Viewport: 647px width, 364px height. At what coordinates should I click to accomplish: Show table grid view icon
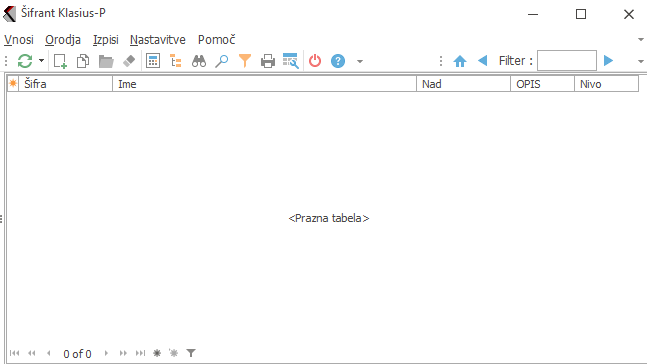click(153, 61)
